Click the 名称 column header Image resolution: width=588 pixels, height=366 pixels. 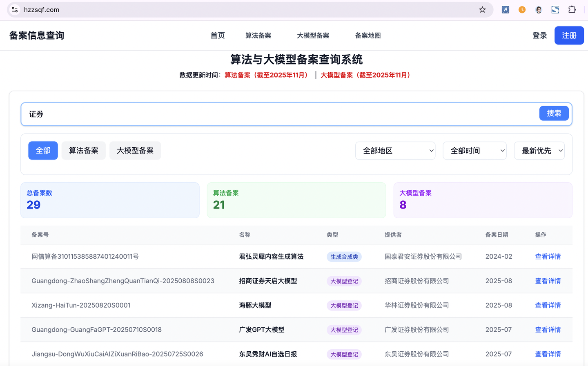tap(245, 235)
